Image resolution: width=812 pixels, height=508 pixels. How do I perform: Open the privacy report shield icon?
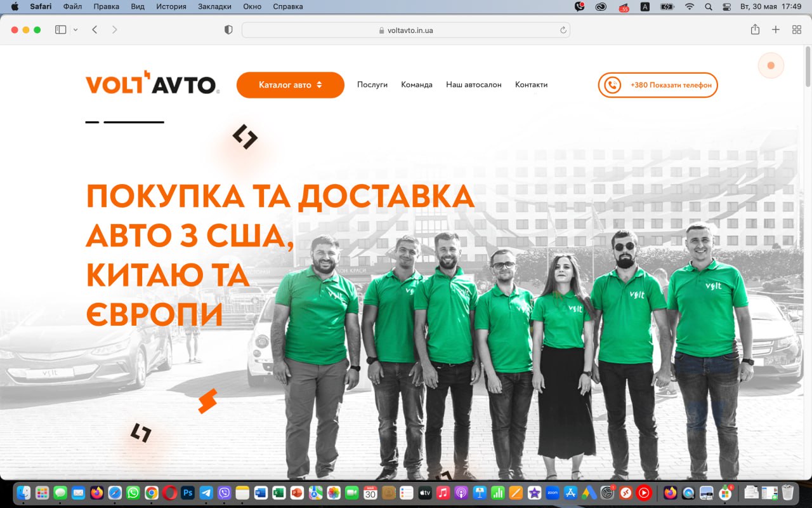[229, 30]
